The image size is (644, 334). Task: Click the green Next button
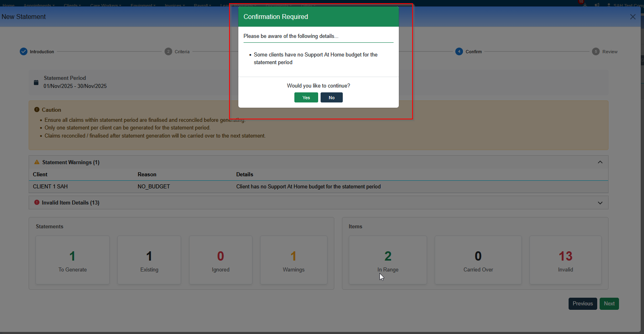(609, 304)
